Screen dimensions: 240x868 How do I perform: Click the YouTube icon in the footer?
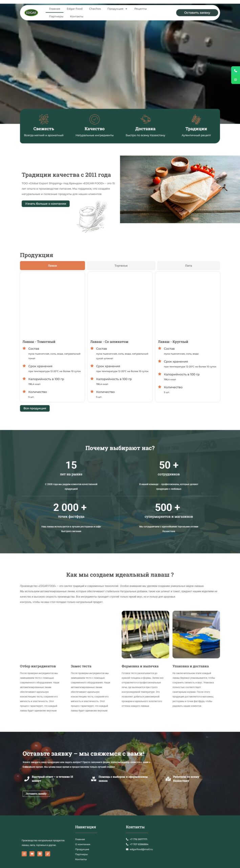pyautogui.click(x=32, y=854)
